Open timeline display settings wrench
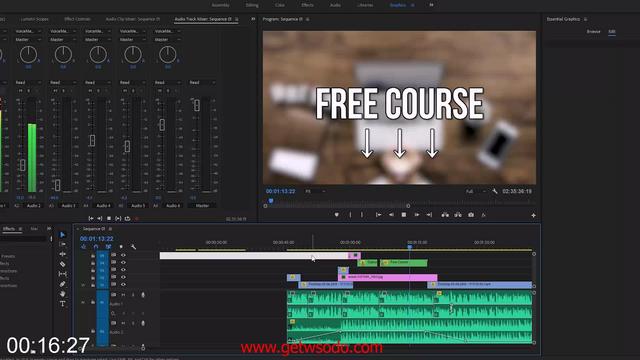 point(133,247)
